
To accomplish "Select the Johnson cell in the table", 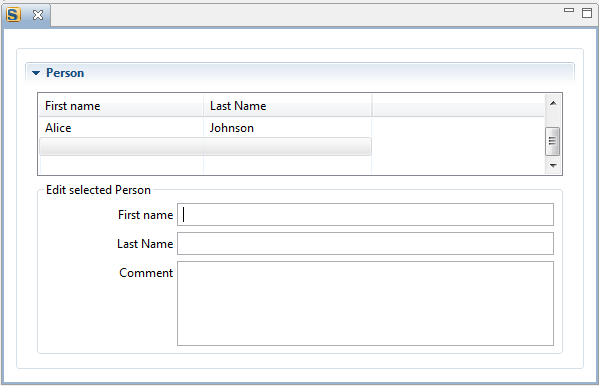I will (232, 128).
